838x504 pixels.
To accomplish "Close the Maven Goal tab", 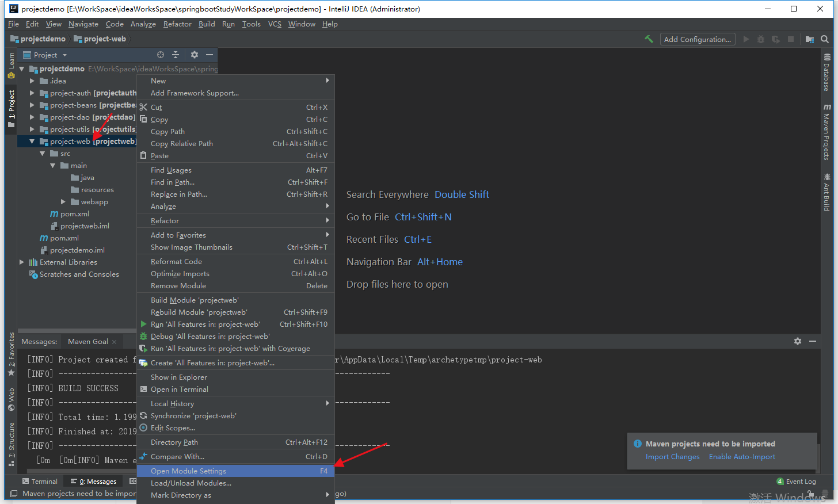I will (114, 342).
